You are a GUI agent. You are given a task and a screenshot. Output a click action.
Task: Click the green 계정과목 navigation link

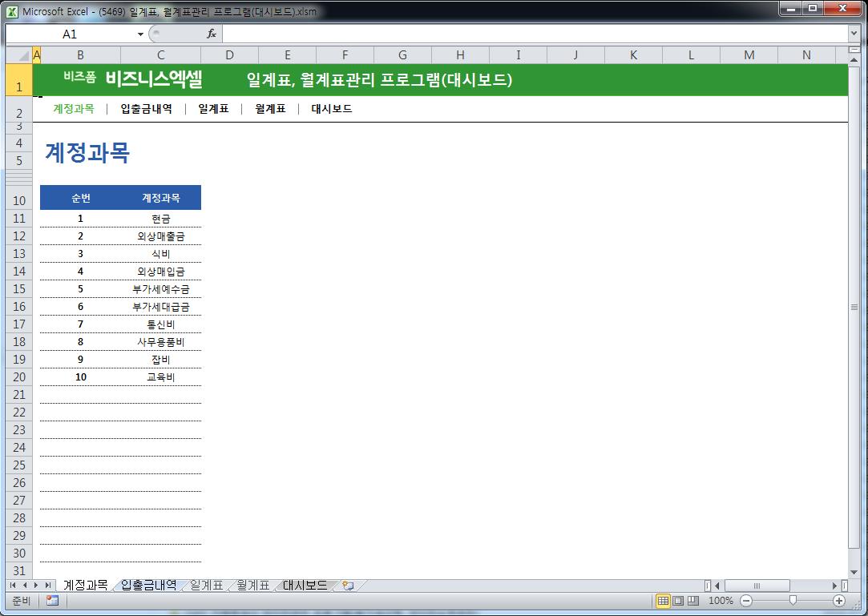coord(74,109)
